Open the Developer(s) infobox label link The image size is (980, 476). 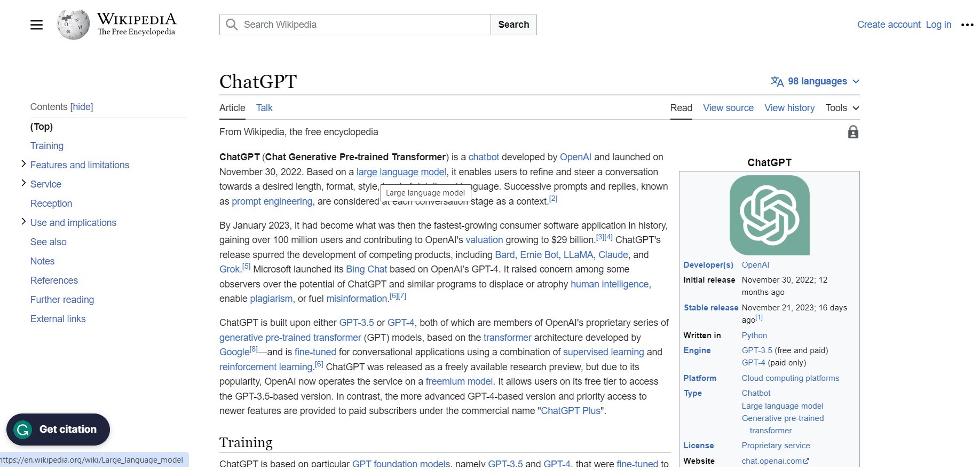pyautogui.click(x=708, y=265)
